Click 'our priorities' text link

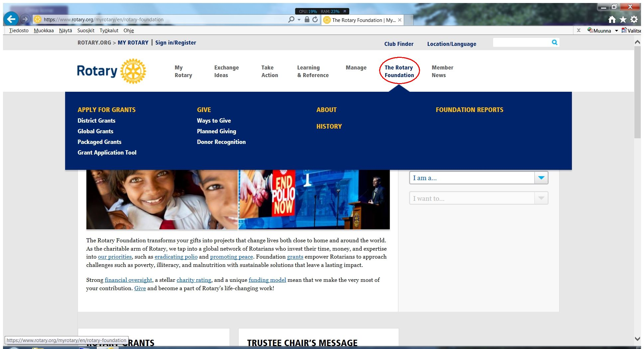coord(115,257)
